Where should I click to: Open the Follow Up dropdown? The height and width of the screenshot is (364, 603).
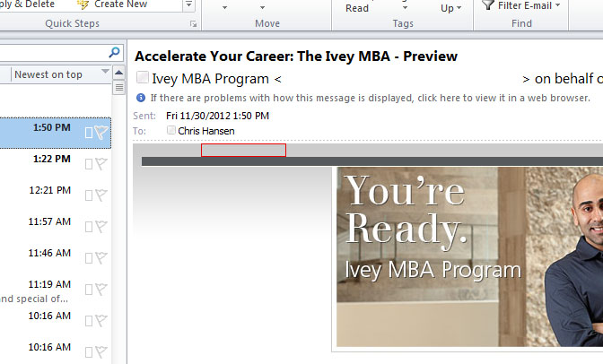450,8
